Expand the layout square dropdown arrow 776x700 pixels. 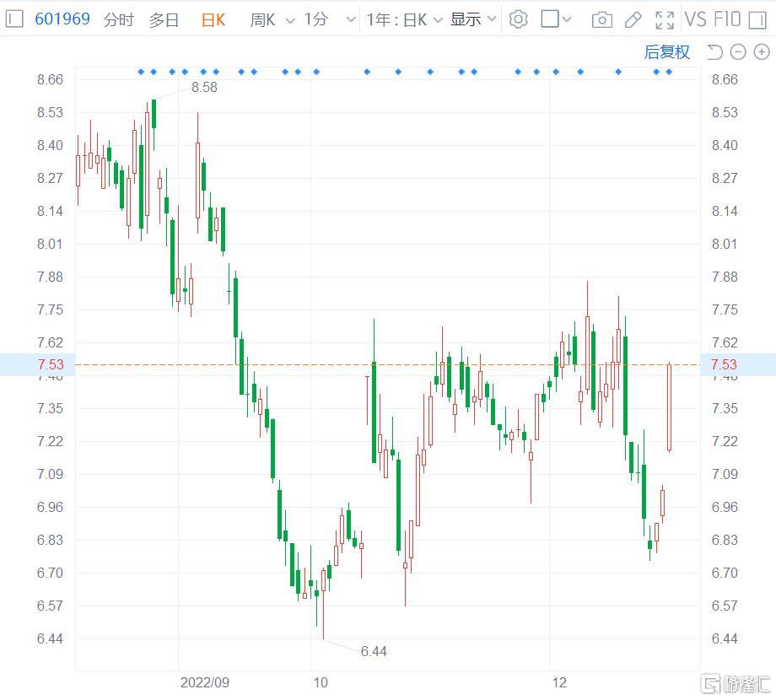tap(567, 19)
